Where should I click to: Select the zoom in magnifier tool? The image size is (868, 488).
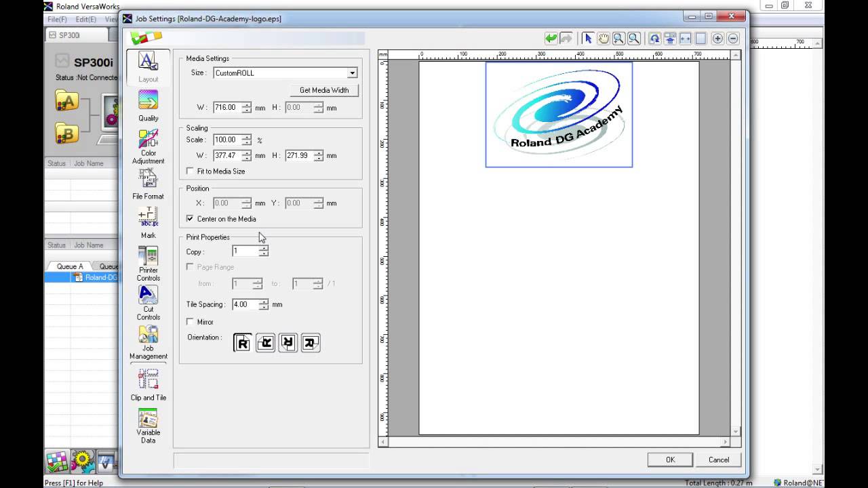click(x=618, y=39)
